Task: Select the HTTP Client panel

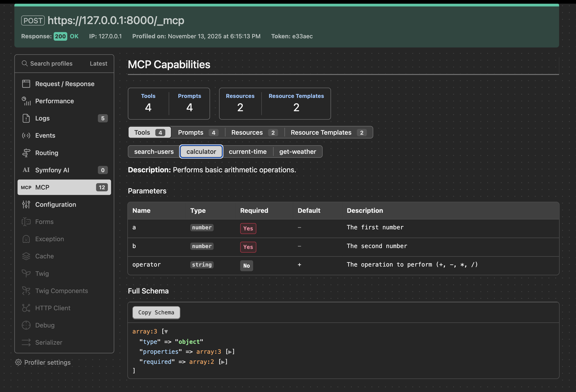Action: pyautogui.click(x=53, y=308)
